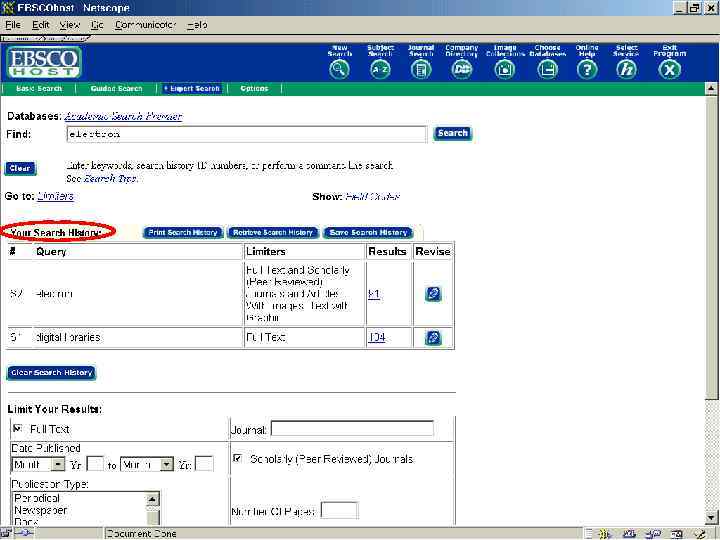Open Subject Search A-Z icon
This screenshot has width=720, height=540.
coord(380,70)
